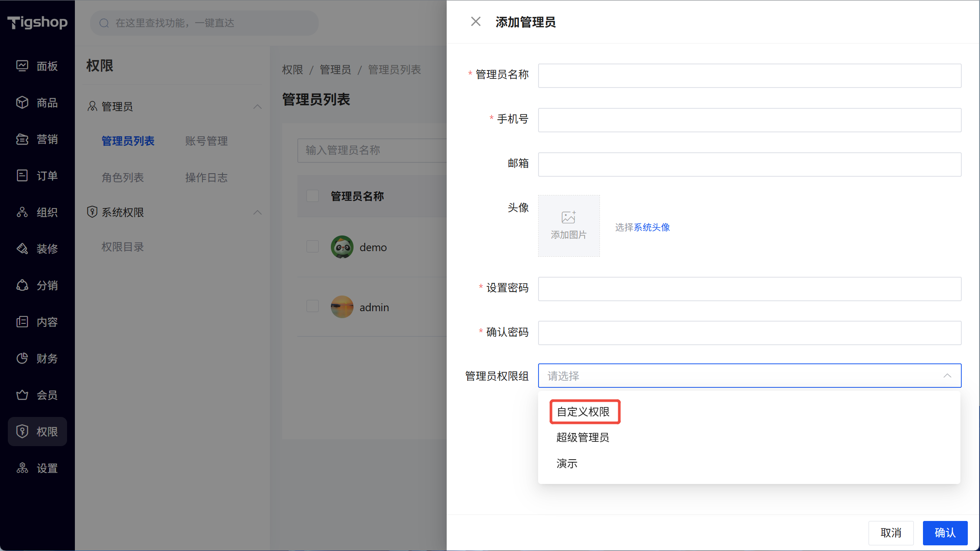Click the 财务 finance pie icon
The height and width of the screenshot is (551, 980).
click(22, 358)
